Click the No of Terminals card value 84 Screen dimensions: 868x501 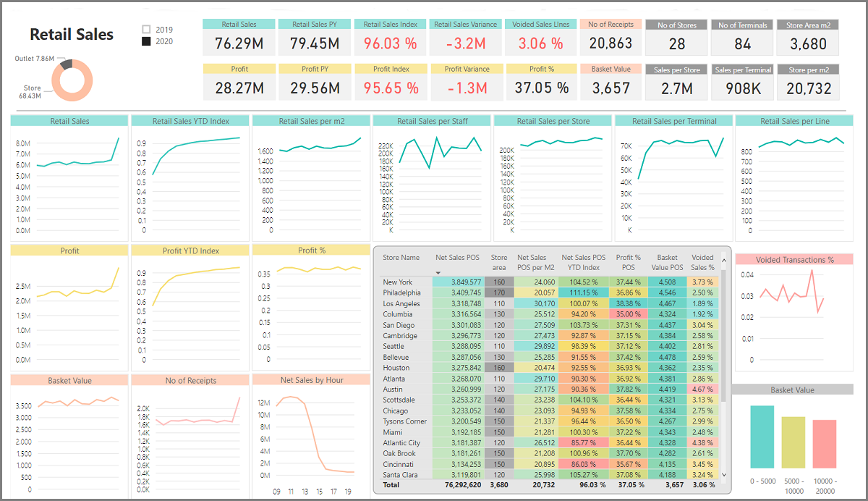click(x=743, y=44)
